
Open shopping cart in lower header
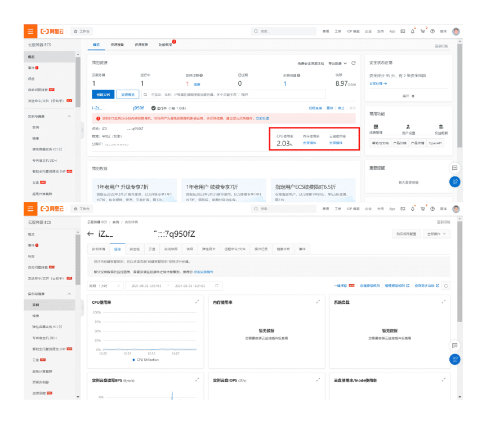(x=423, y=209)
